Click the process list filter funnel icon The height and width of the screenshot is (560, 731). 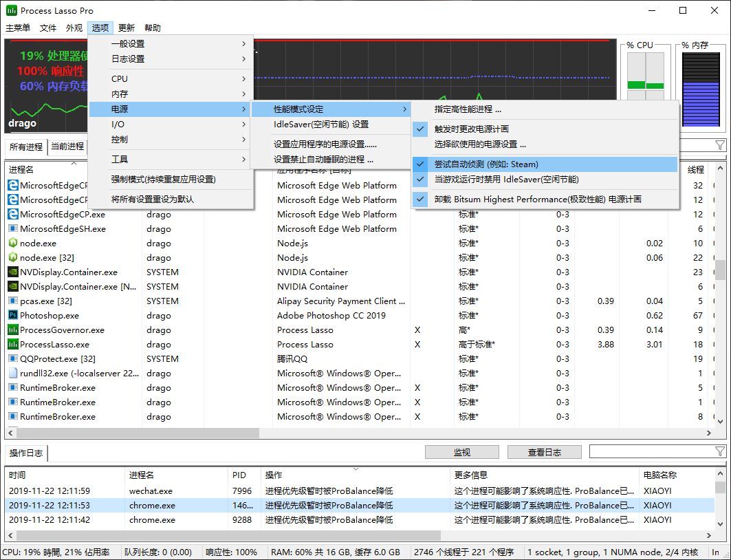pyautogui.click(x=719, y=145)
